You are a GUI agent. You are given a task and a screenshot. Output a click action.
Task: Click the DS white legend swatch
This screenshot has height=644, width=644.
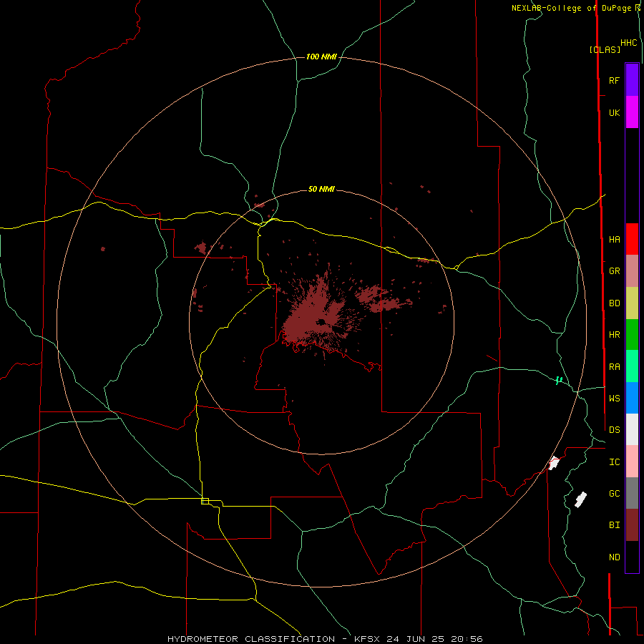(x=632, y=429)
